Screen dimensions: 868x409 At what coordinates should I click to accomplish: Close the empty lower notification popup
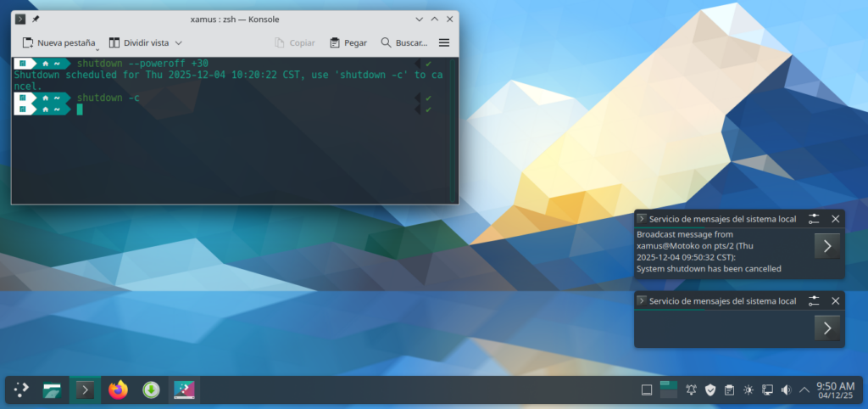835,301
